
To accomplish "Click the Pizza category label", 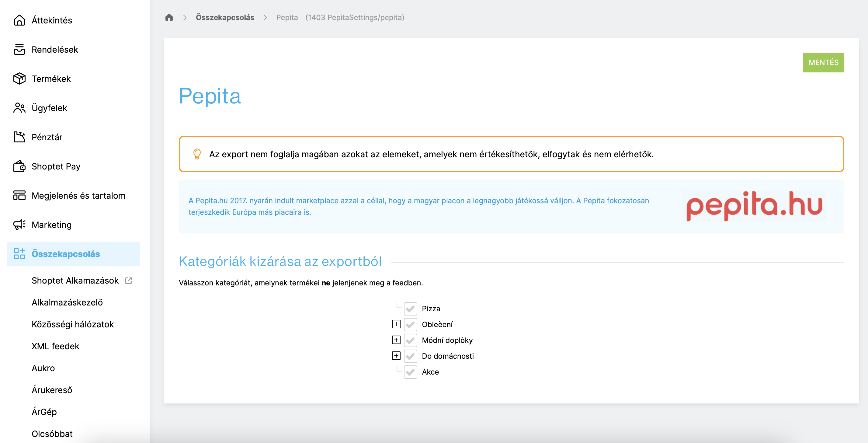I will pos(431,309).
